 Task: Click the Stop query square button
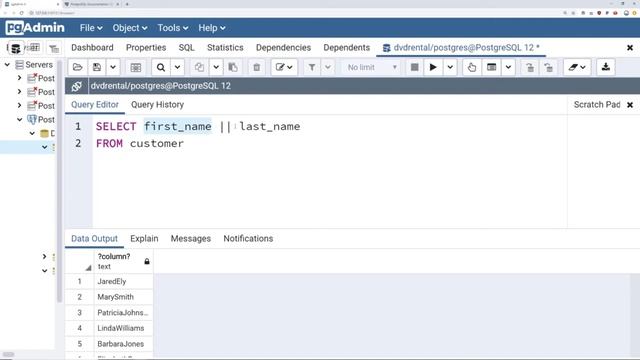pos(414,67)
